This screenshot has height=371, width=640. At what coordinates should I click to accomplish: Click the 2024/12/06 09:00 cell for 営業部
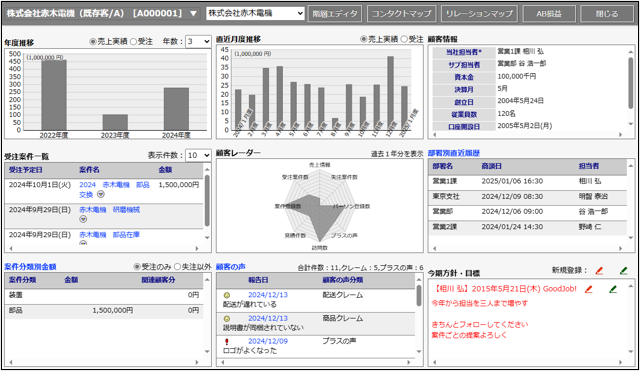coord(512,212)
